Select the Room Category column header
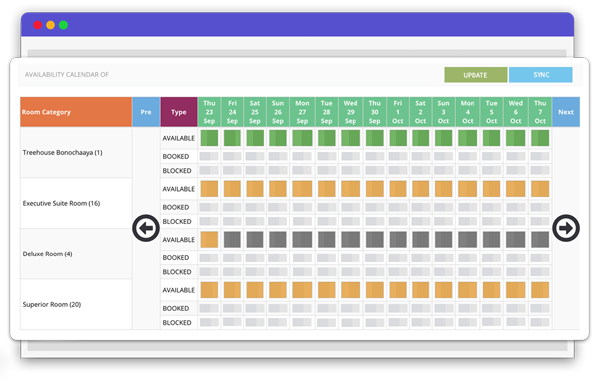Screen dimensions: 600x379 click(x=76, y=112)
